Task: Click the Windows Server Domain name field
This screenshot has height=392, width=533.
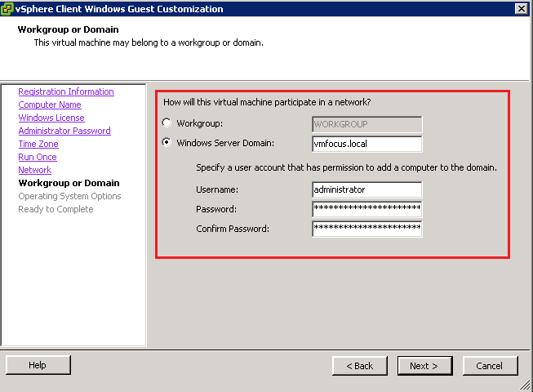Action: (x=366, y=144)
